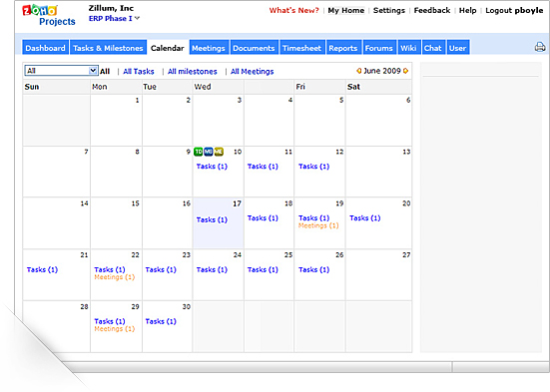
Task: Click the What's New? link
Action: [293, 11]
